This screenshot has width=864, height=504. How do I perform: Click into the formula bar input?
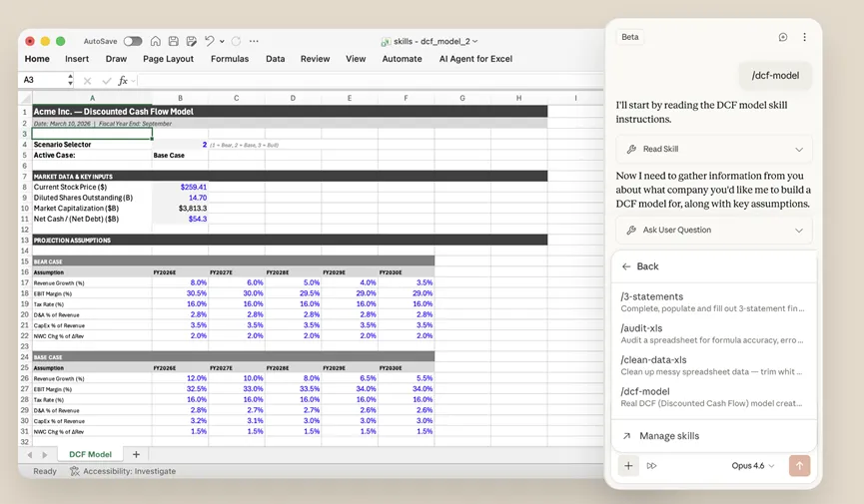tap(370, 81)
